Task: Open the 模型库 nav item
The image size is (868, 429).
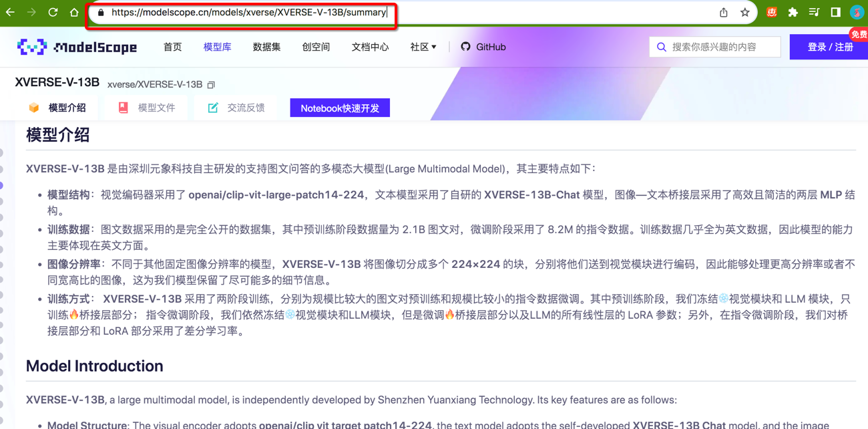Action: click(217, 47)
